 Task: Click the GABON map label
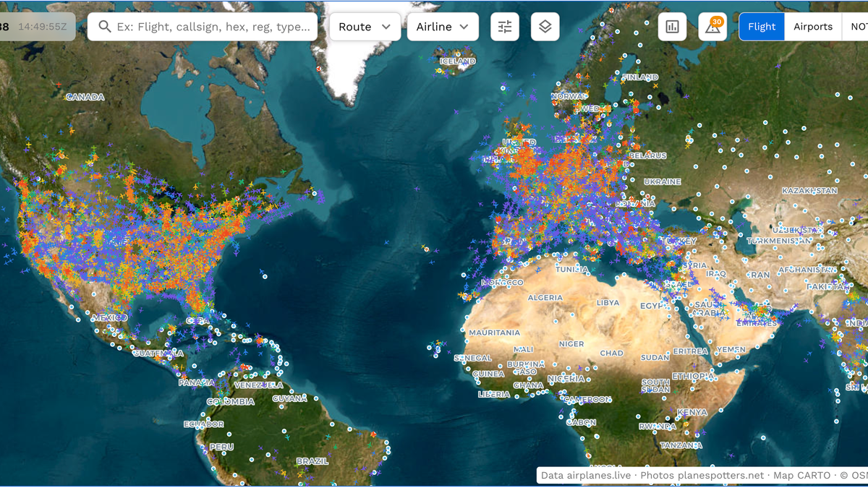582,422
